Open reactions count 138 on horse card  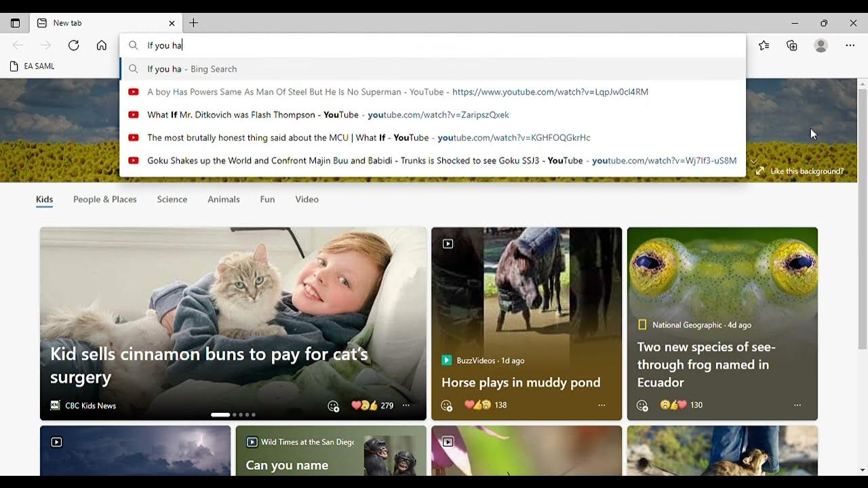point(486,405)
